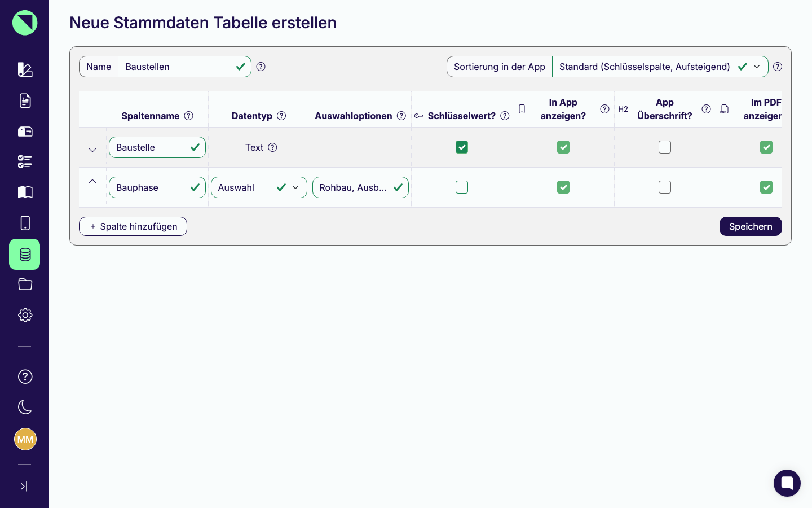Open the checklist tasks icon in sidebar
812x508 pixels.
coord(25,162)
